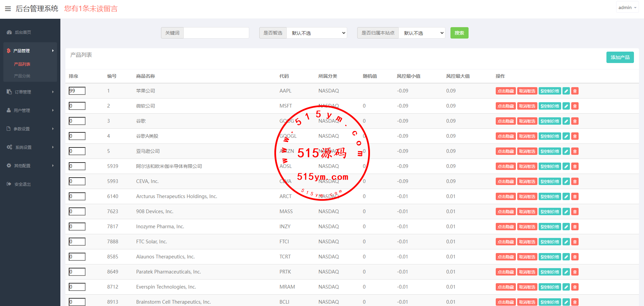Open the admin user dropdown
The width and height of the screenshot is (644, 306).
pyautogui.click(x=627, y=7)
